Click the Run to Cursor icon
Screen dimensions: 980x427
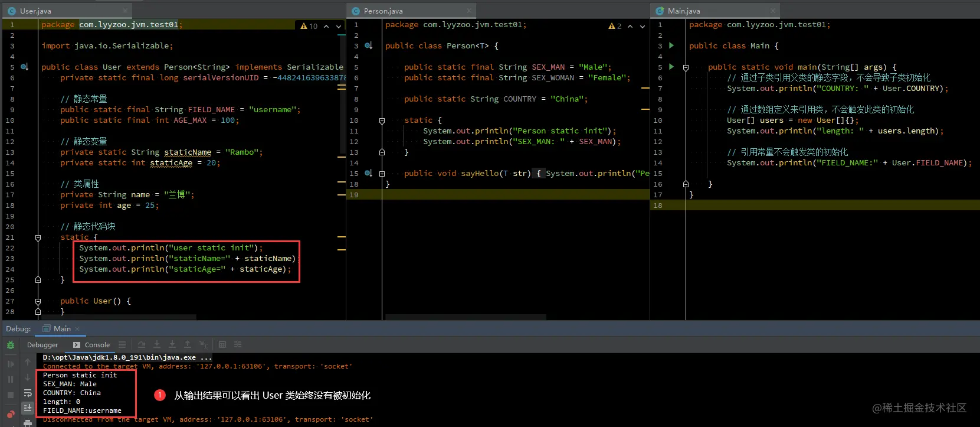pos(203,344)
